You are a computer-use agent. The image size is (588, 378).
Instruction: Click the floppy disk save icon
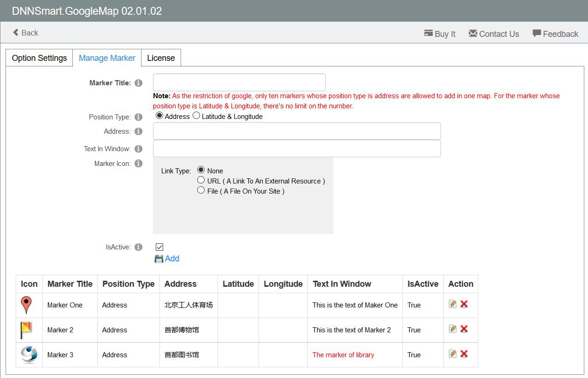(x=159, y=259)
